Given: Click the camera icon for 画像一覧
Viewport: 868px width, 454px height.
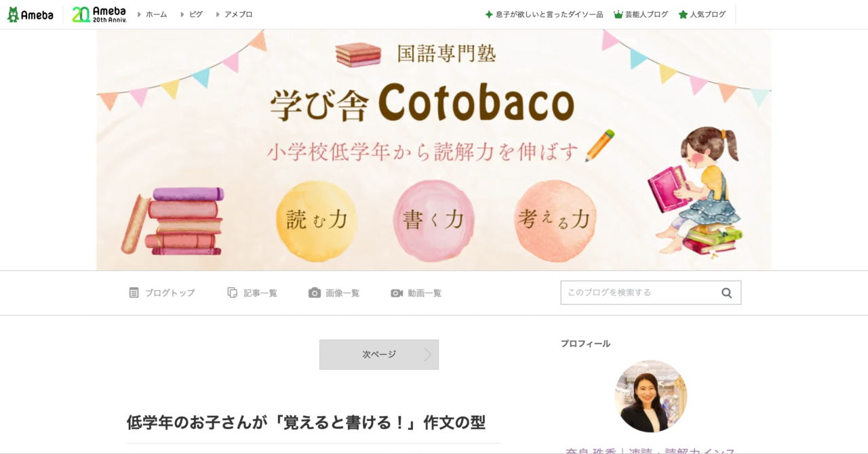Looking at the screenshot, I should (x=315, y=293).
